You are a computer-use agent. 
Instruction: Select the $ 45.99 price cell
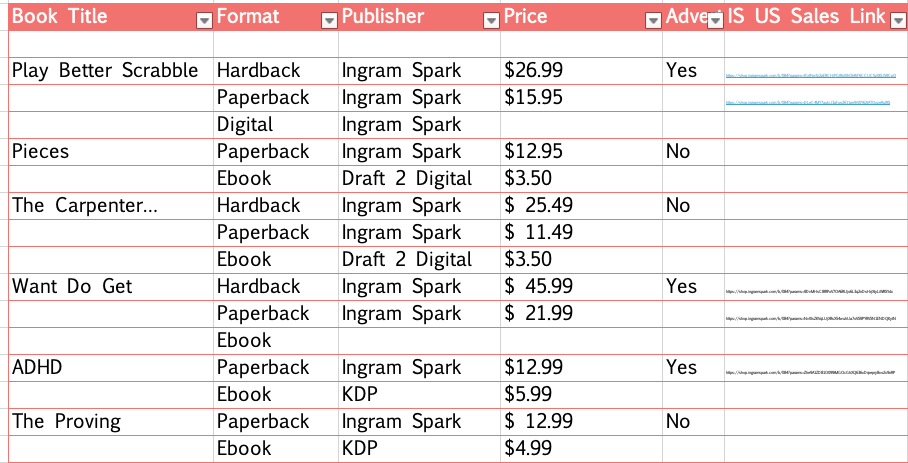tap(581, 286)
